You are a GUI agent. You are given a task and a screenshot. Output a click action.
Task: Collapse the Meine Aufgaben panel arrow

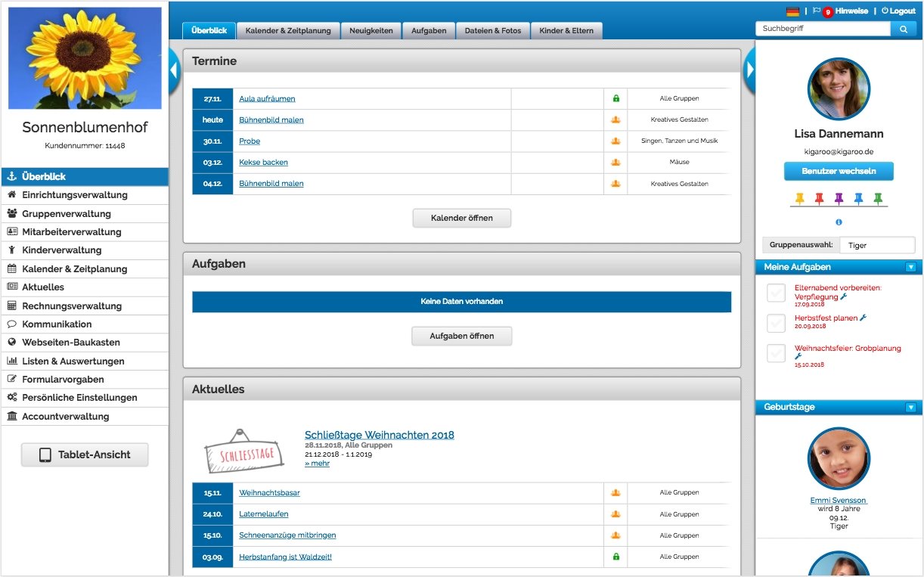[910, 267]
